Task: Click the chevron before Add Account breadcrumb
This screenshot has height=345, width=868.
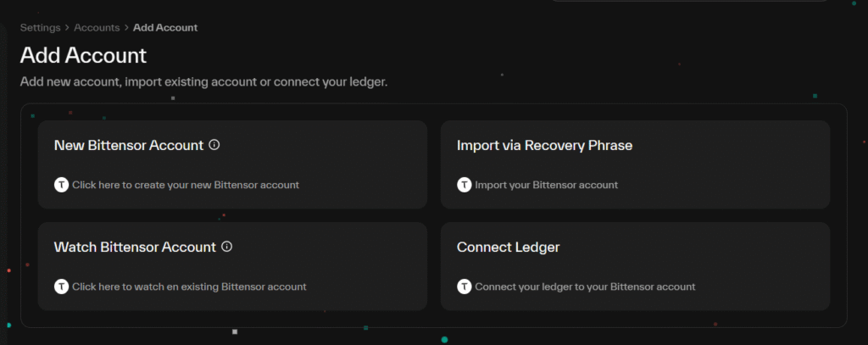Action: tap(125, 28)
